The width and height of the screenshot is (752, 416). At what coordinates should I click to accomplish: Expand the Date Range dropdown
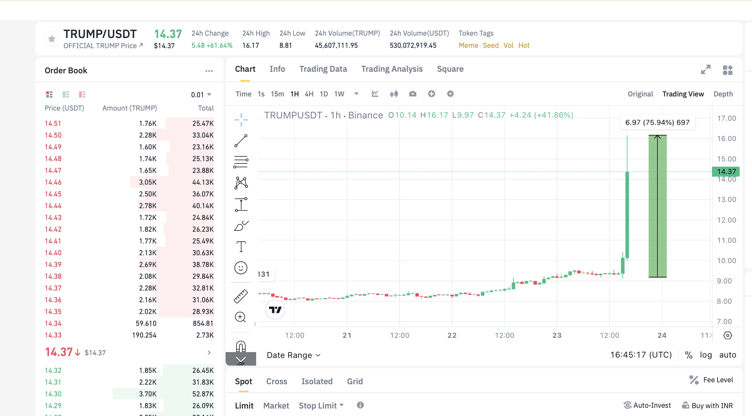pos(293,355)
